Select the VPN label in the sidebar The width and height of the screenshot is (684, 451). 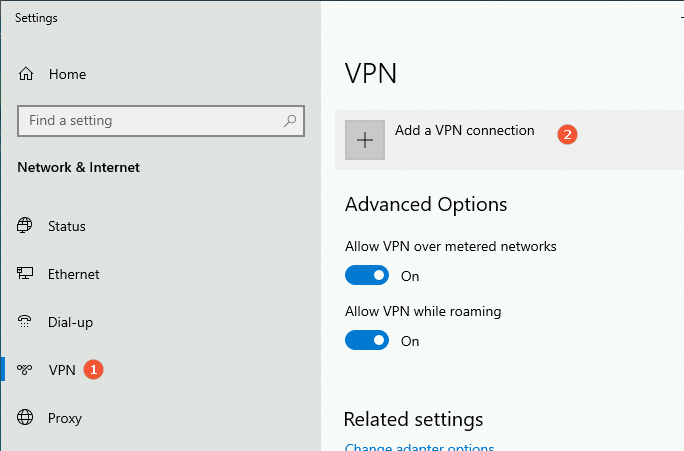(x=62, y=370)
